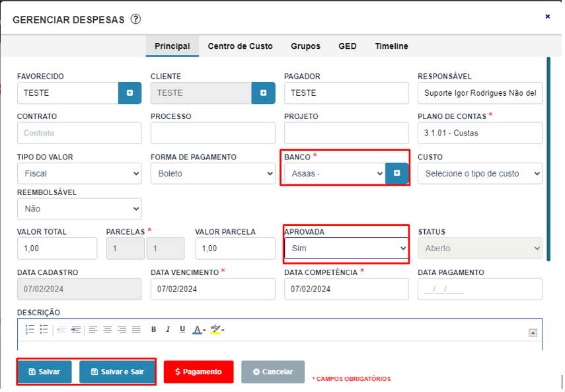Increase indent in the description editor
The image size is (565, 392).
point(76,329)
